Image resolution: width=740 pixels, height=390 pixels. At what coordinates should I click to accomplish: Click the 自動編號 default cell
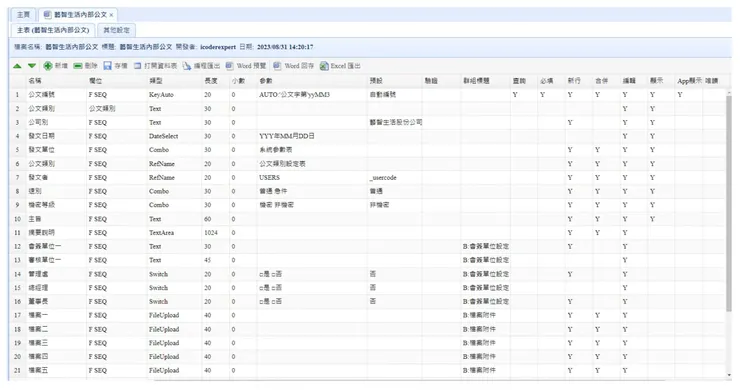coord(394,94)
